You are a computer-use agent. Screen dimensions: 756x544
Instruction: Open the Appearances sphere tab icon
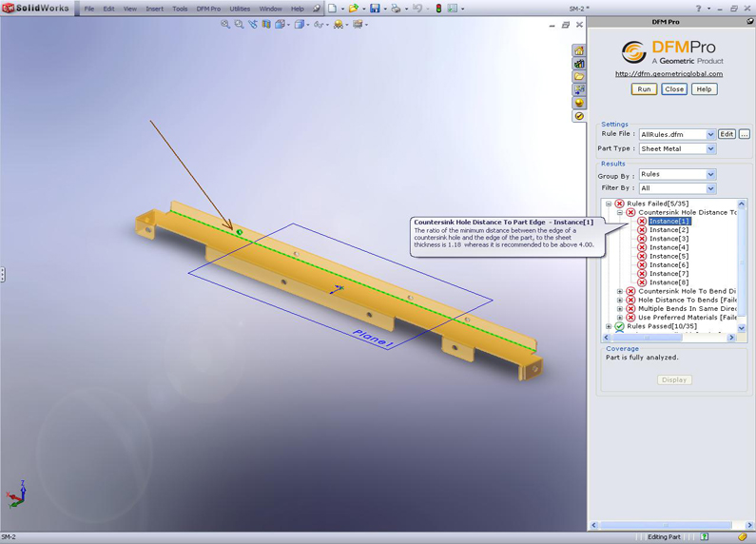pos(579,103)
